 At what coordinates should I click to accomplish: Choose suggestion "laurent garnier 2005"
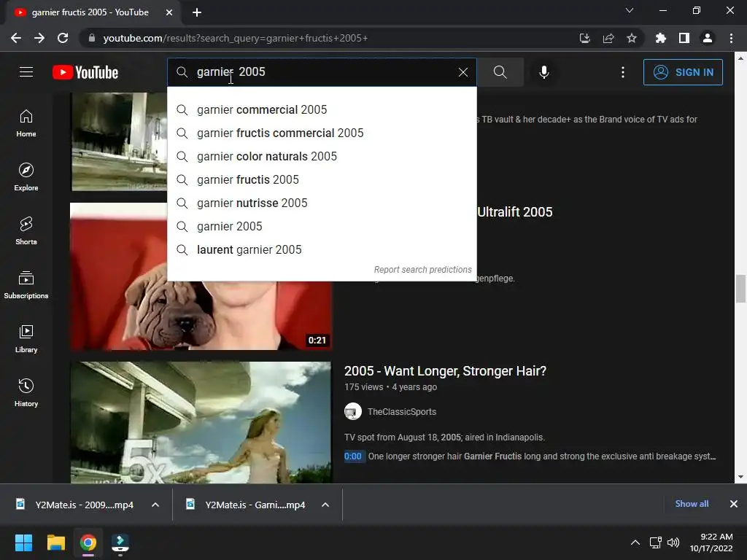coord(322,249)
